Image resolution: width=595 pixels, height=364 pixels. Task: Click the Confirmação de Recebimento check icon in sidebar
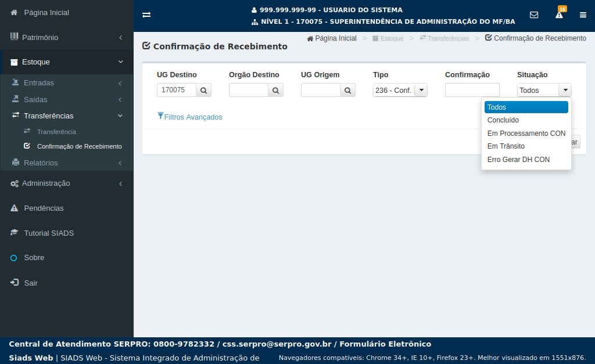(27, 146)
